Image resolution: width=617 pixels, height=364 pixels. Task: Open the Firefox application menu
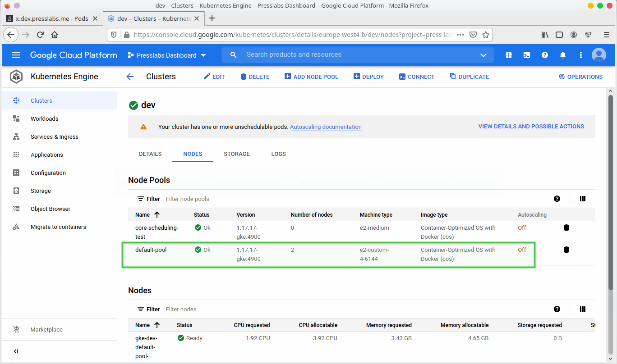pyautogui.click(x=607, y=35)
